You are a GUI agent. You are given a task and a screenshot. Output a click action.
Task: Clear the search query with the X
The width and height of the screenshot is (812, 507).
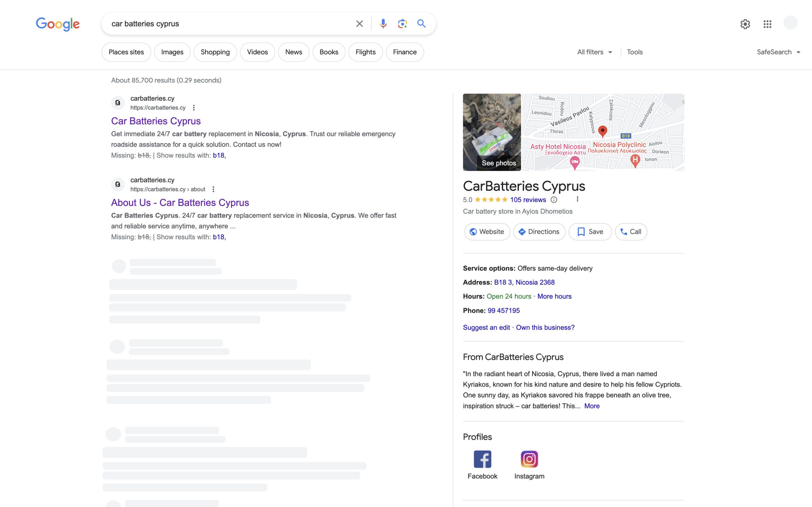(359, 23)
